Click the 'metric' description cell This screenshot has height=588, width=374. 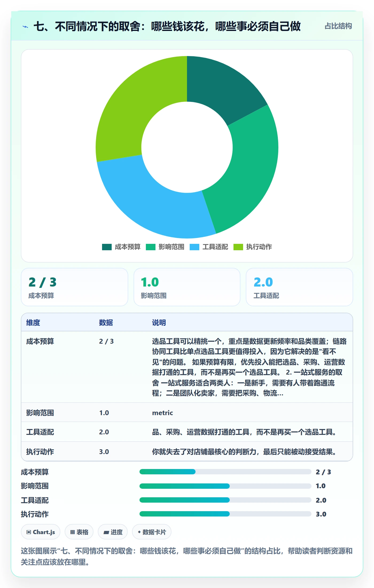162,413
